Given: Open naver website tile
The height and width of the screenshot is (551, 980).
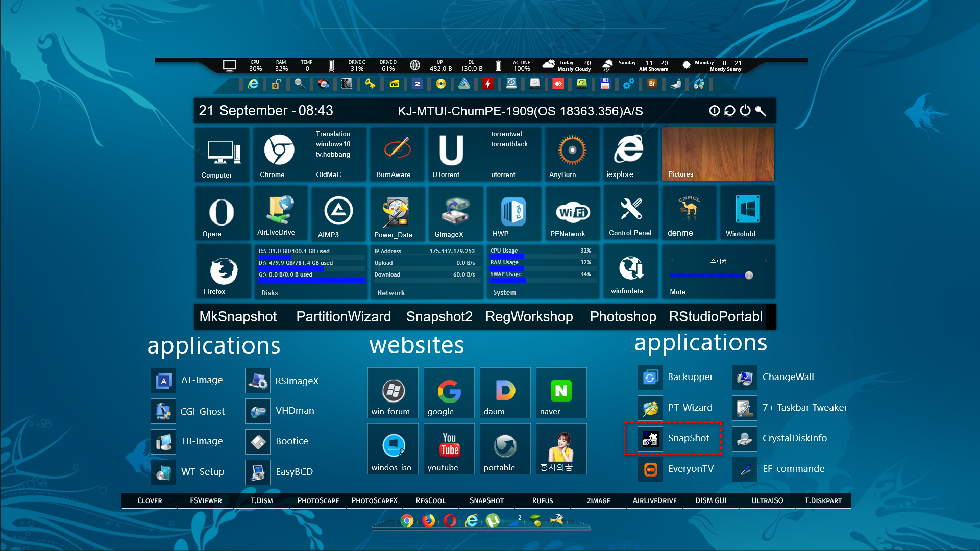Looking at the screenshot, I should click(x=561, y=393).
